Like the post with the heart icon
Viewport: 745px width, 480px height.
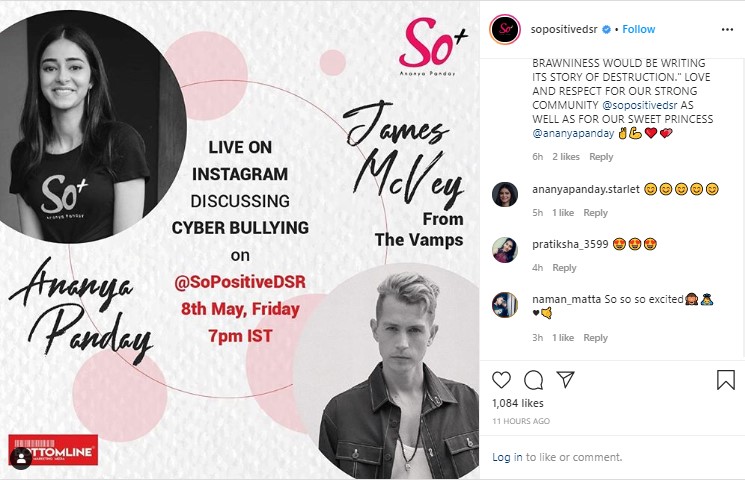click(501, 380)
